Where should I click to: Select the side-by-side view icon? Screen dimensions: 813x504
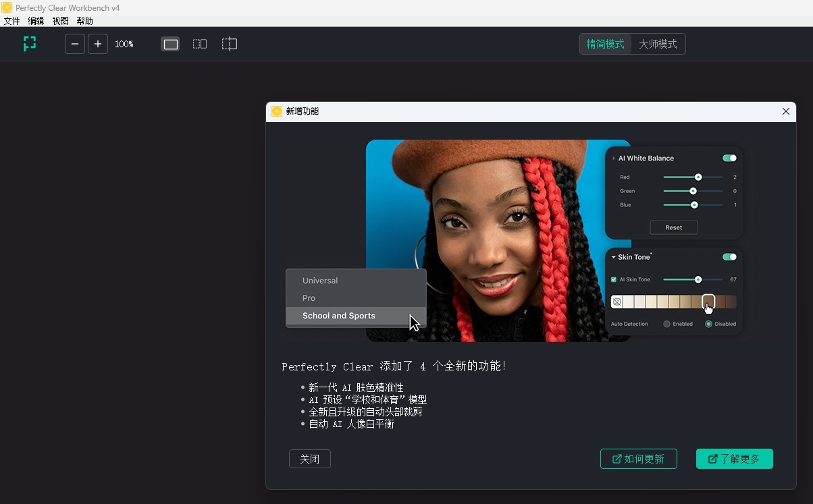coord(200,44)
